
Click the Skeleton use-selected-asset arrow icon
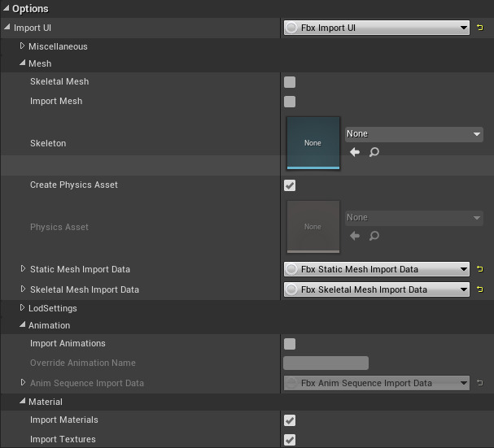355,152
